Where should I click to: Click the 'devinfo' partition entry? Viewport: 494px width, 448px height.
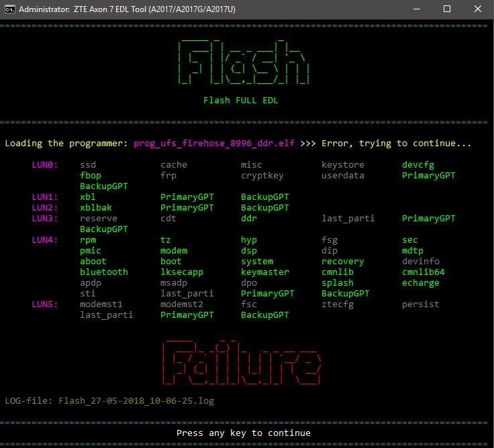pos(421,262)
